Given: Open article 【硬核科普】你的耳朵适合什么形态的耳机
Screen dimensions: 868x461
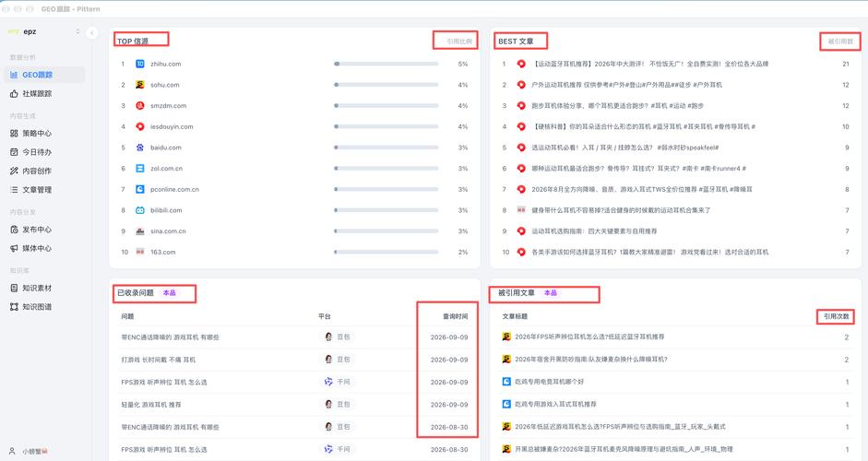Looking at the screenshot, I should (x=644, y=126).
